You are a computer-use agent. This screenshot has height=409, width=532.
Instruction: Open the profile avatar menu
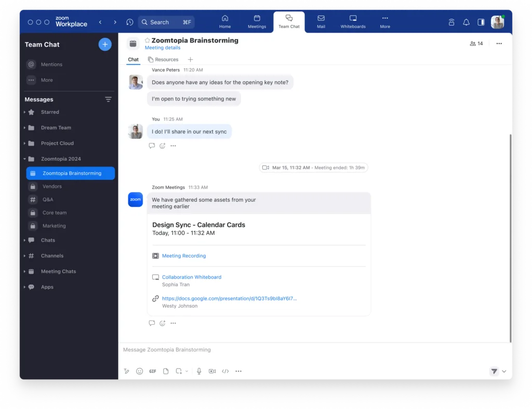[x=497, y=22]
